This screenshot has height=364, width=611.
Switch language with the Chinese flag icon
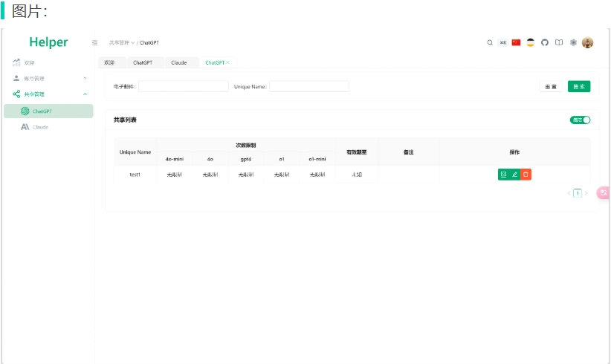tap(517, 42)
